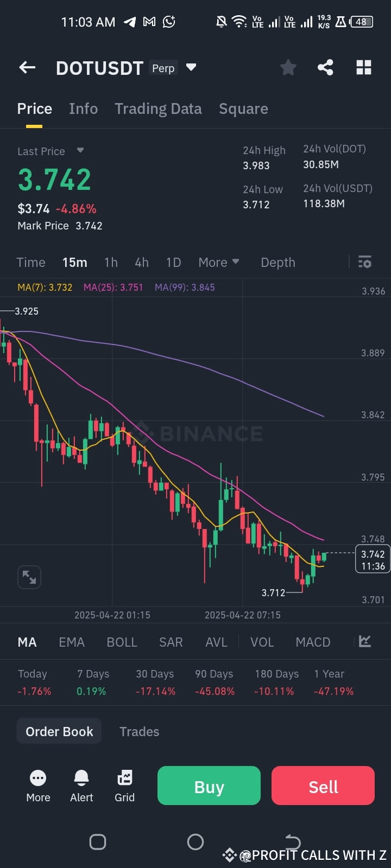
Task: Add DOTUSDT to favorites with star icon
Action: 288,67
